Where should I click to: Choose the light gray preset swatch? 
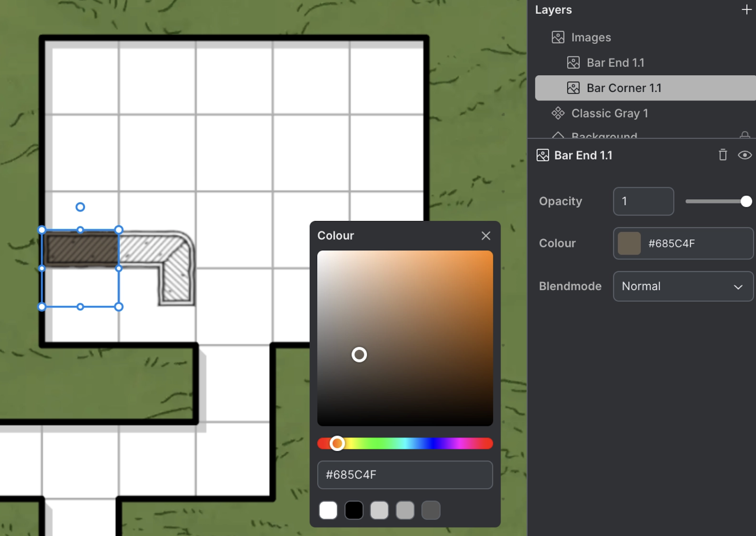[x=379, y=510]
